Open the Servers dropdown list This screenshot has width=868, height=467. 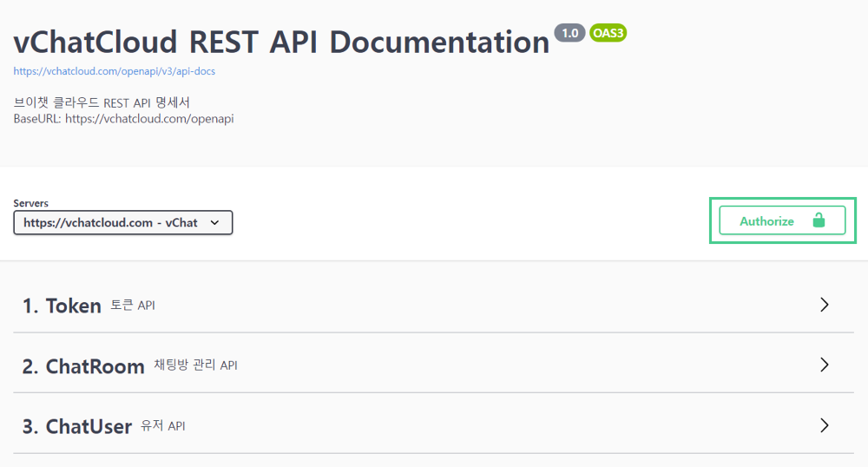coord(122,223)
